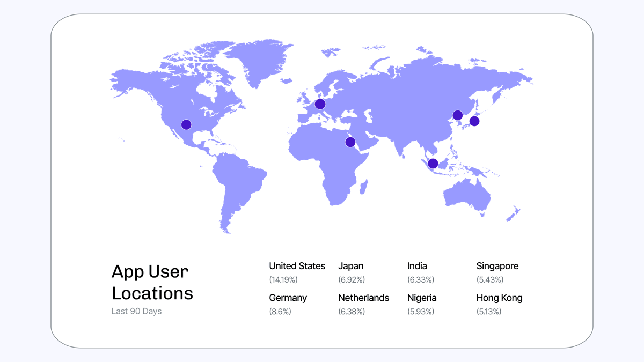The width and height of the screenshot is (644, 362).
Task: Click the 14.19% figure under United States
Action: pyautogui.click(x=284, y=279)
